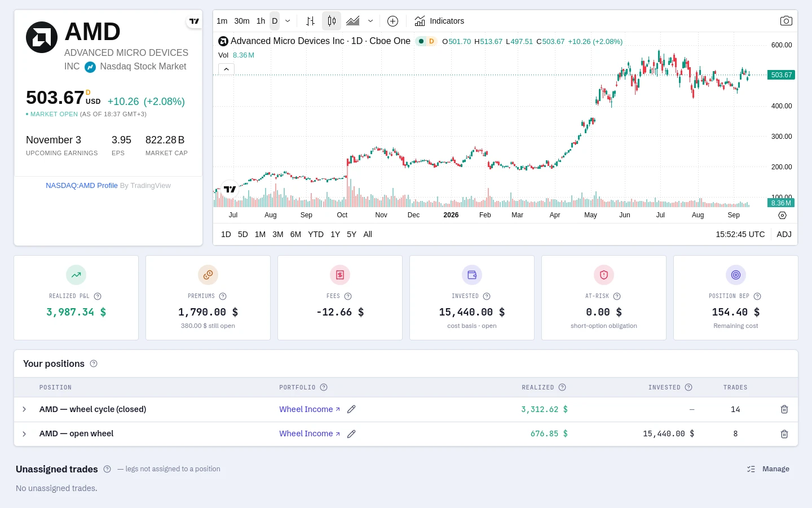Show help for Position BEP
Screen dimensions: 812x508
(757, 296)
